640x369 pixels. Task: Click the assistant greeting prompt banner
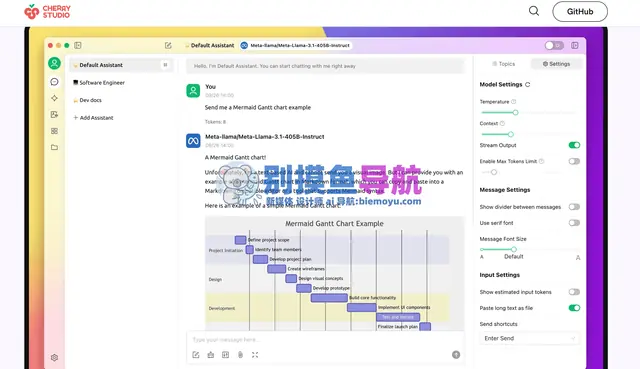click(325, 66)
